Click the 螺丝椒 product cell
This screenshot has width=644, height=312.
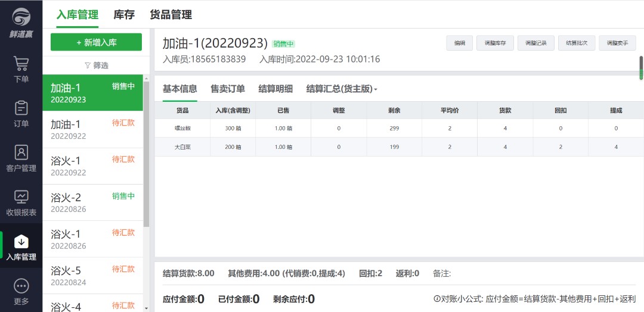pos(182,129)
